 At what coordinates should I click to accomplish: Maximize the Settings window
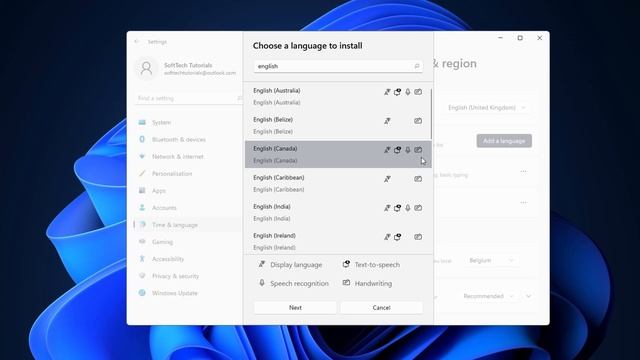click(520, 38)
